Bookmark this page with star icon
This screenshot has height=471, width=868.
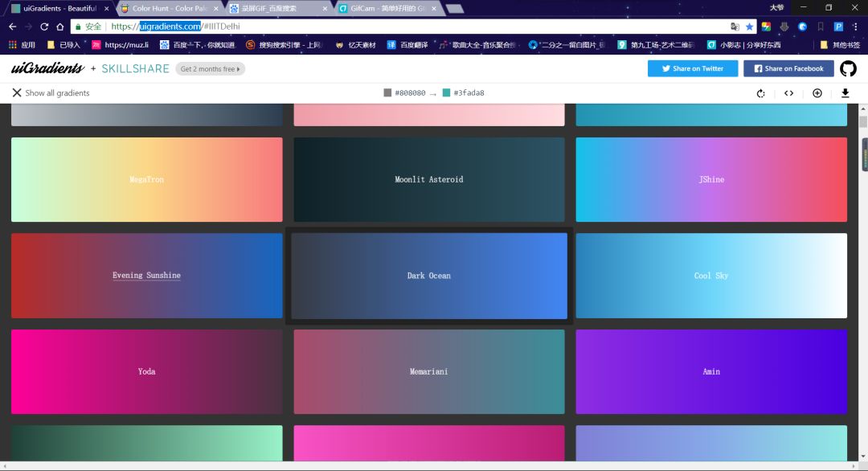[x=750, y=27]
